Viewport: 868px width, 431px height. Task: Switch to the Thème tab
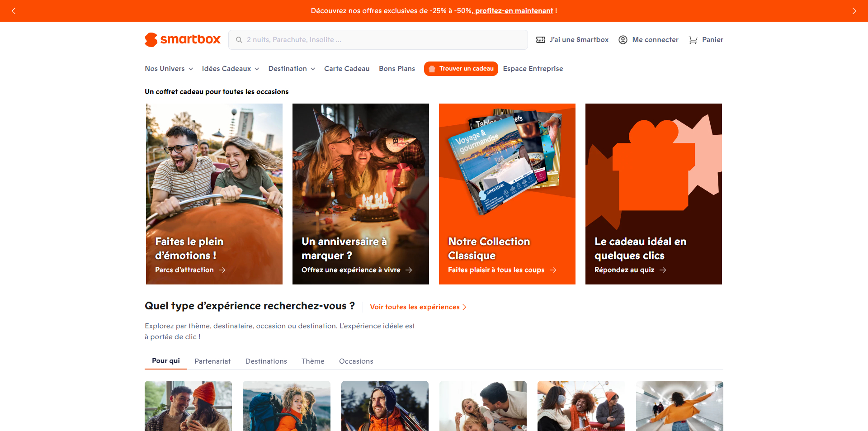point(313,361)
